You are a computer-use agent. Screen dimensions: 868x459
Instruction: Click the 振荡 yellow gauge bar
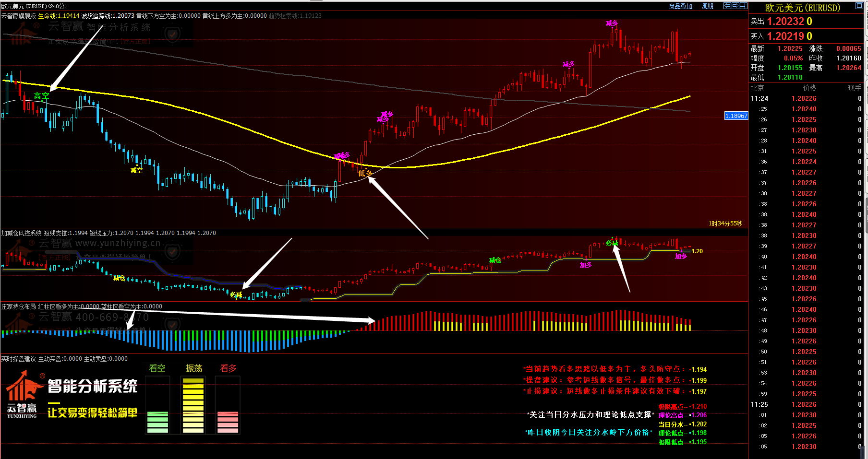[193, 406]
